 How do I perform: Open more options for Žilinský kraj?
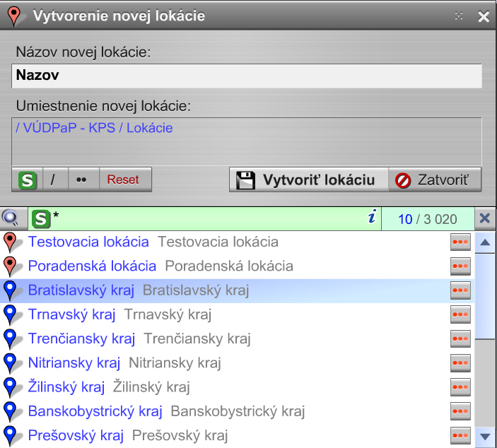(460, 387)
